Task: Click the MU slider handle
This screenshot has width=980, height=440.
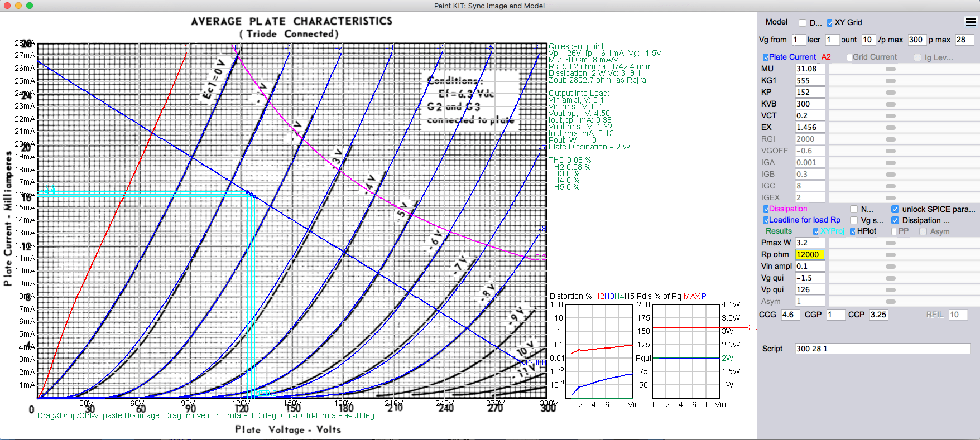Action: (x=891, y=69)
